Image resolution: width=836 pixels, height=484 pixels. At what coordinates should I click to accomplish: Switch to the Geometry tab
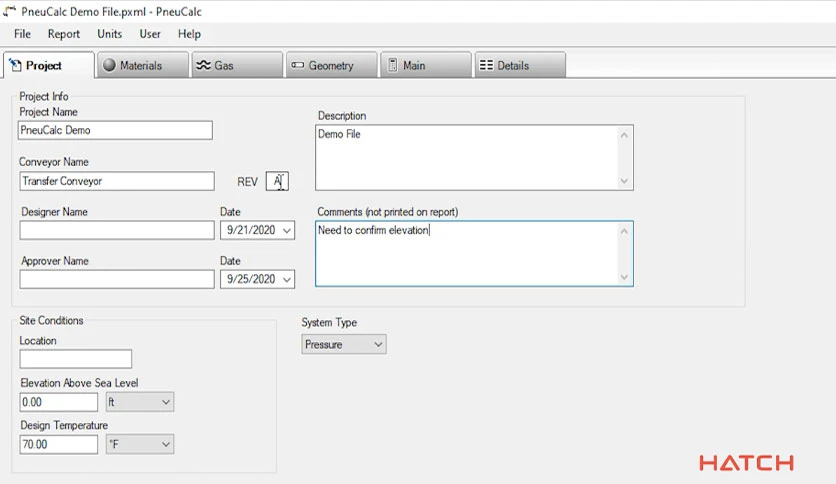(x=332, y=65)
